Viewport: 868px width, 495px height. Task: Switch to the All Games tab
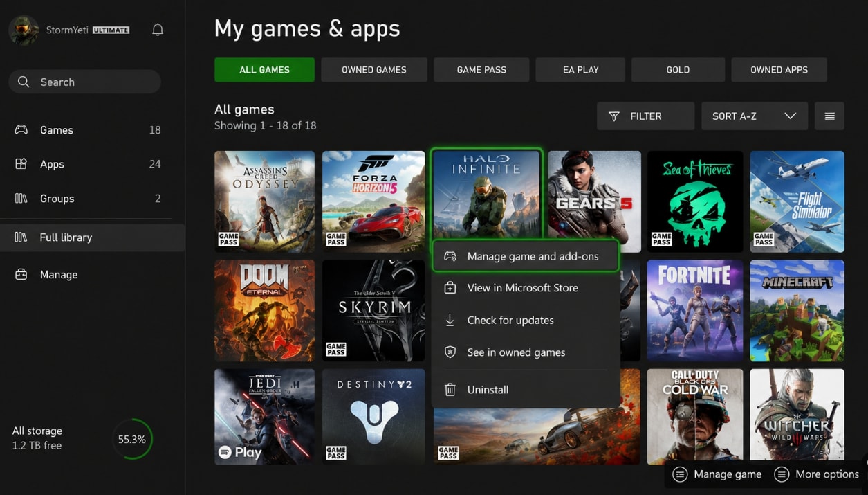click(264, 70)
